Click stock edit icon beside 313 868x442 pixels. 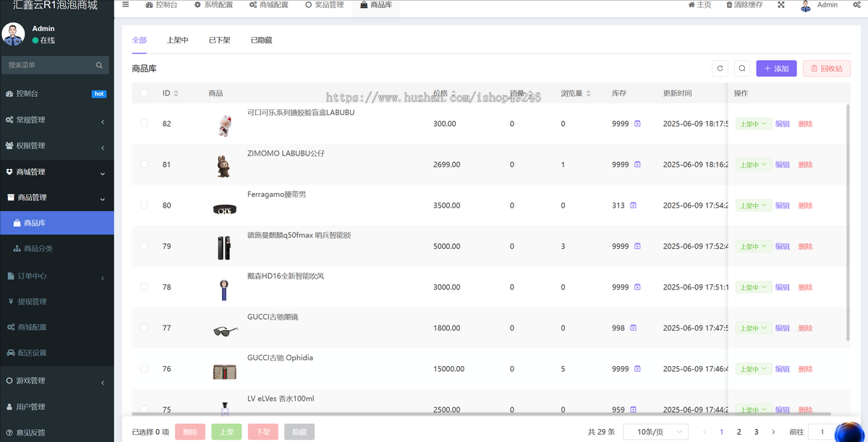pyautogui.click(x=633, y=205)
